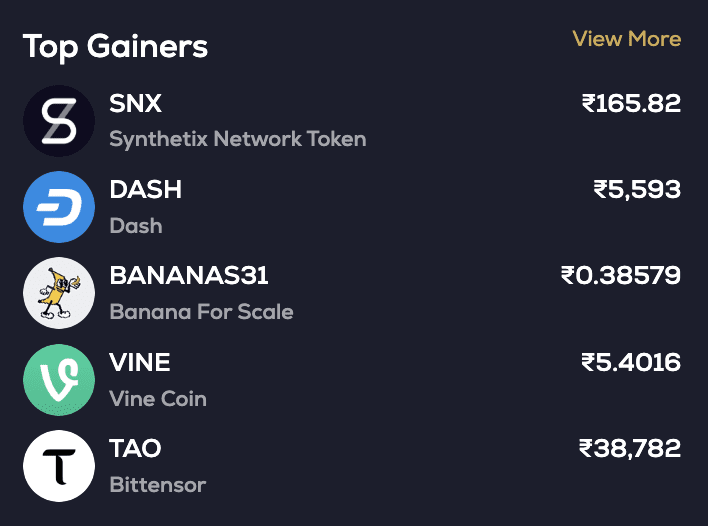Select the TAO ticker name

135,448
